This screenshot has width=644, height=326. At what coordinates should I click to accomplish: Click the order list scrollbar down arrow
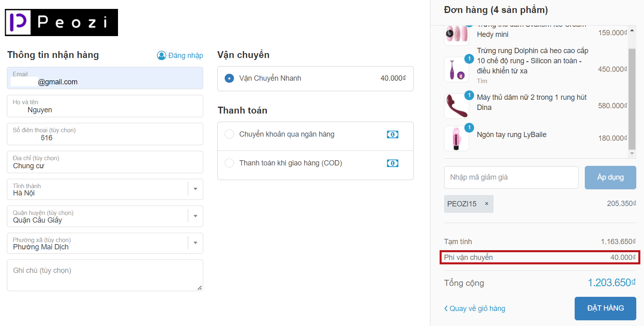click(632, 154)
